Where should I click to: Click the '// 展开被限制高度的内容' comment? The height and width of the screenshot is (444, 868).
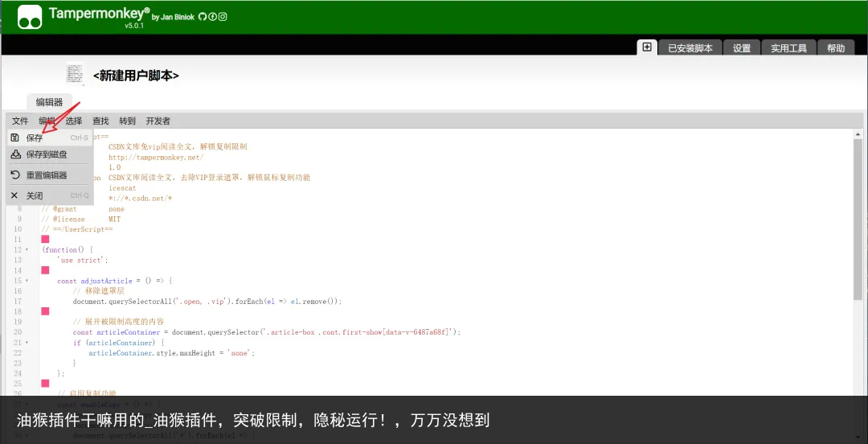(118, 322)
